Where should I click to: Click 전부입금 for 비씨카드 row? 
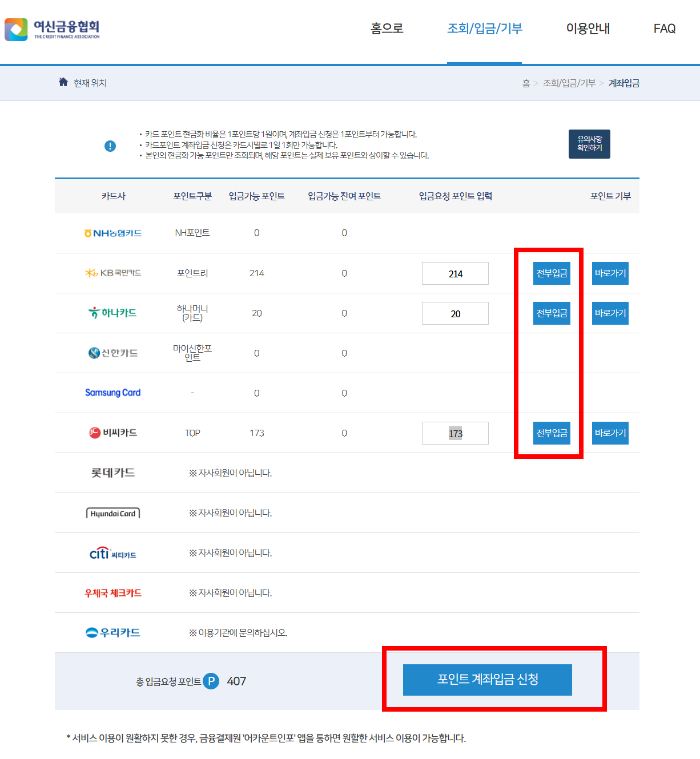point(552,433)
